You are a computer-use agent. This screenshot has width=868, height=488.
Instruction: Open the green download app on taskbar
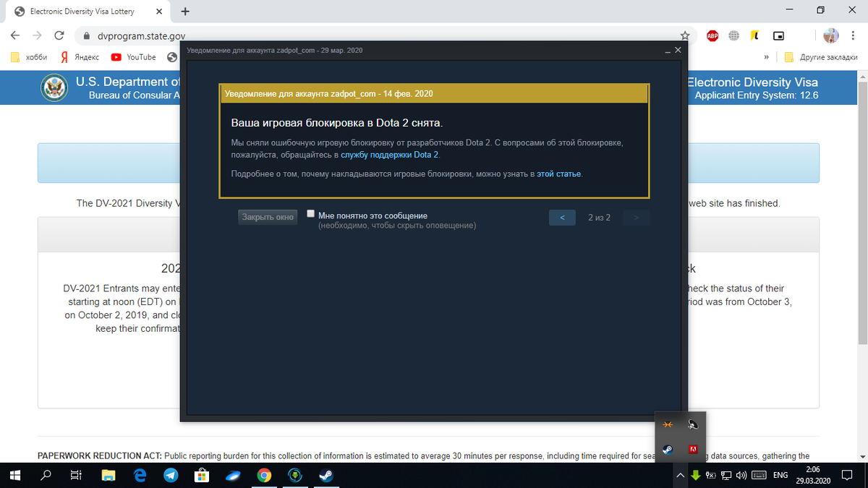click(x=295, y=475)
